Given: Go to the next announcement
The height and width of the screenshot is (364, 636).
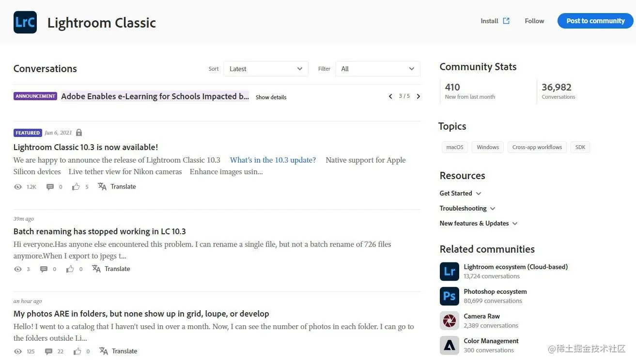Looking at the screenshot, I should [419, 96].
